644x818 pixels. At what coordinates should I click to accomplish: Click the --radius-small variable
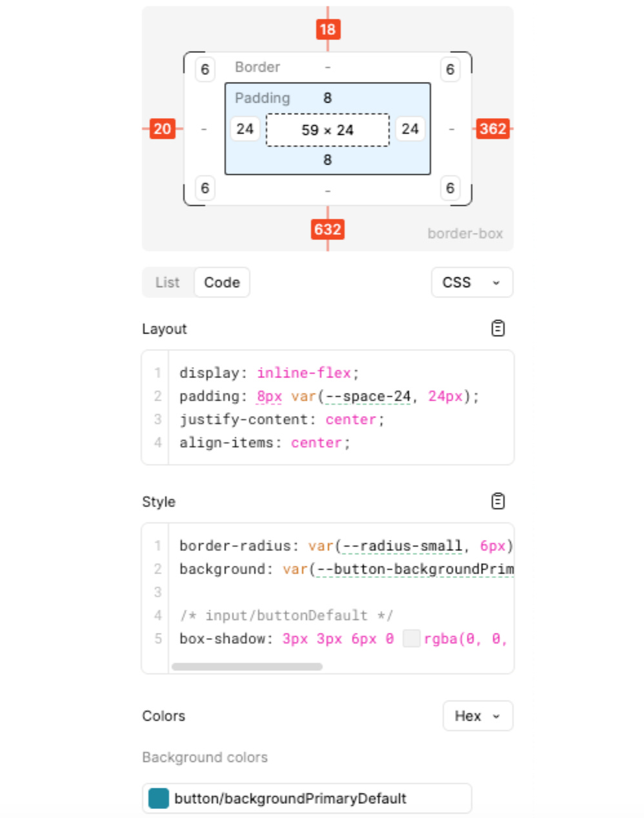[x=402, y=546]
